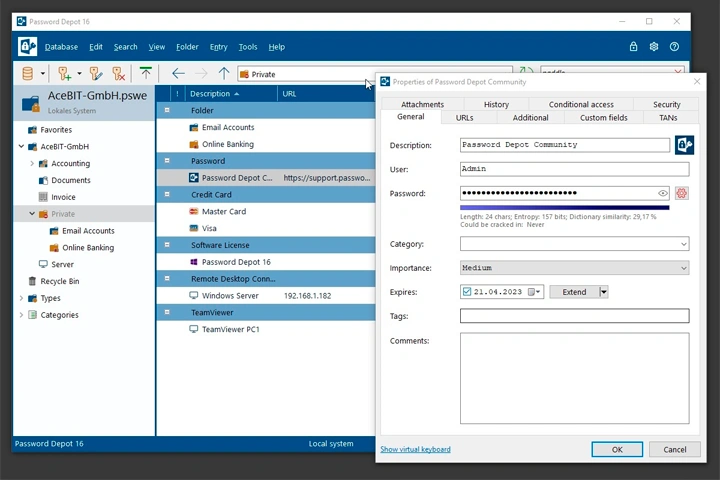
Task: Click the help question mark icon
Action: [x=674, y=46]
